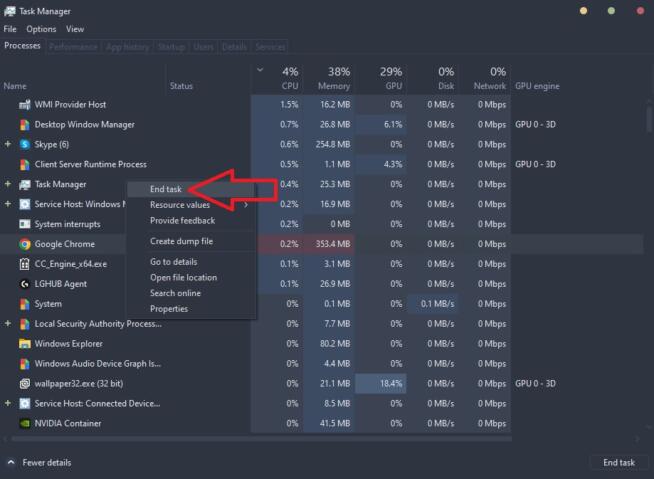The height and width of the screenshot is (479, 654).
Task: Collapse view with Fewer details chevron
Action: coord(11,462)
